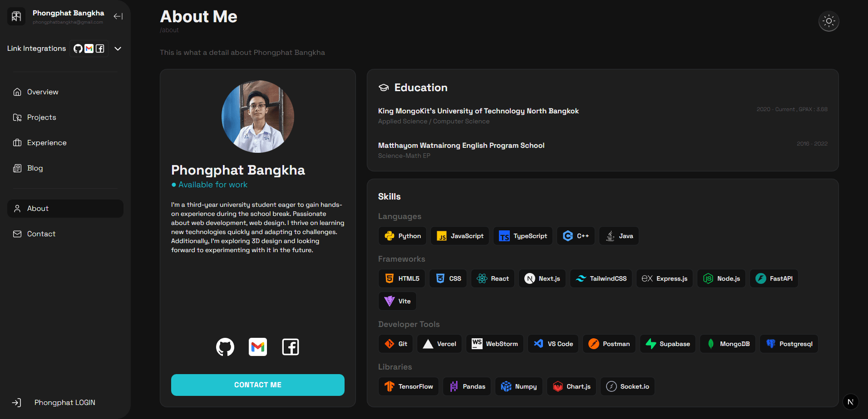Expand the Link Integrations chevron
The image size is (868, 419).
click(118, 49)
